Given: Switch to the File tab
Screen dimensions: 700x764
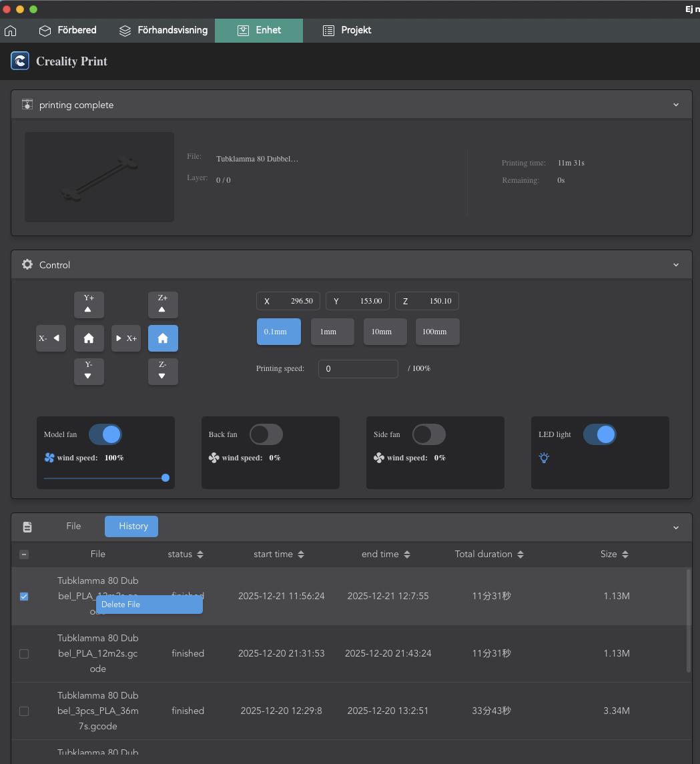Looking at the screenshot, I should (x=73, y=526).
